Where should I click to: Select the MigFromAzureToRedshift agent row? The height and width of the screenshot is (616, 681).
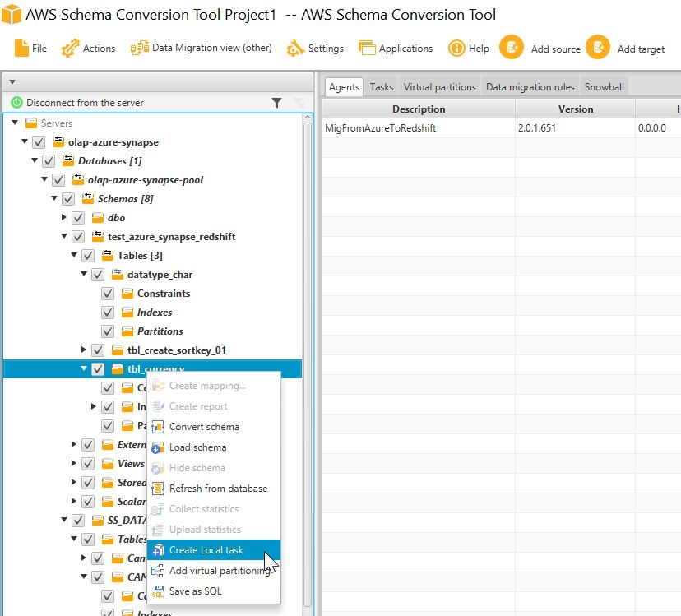click(380, 129)
